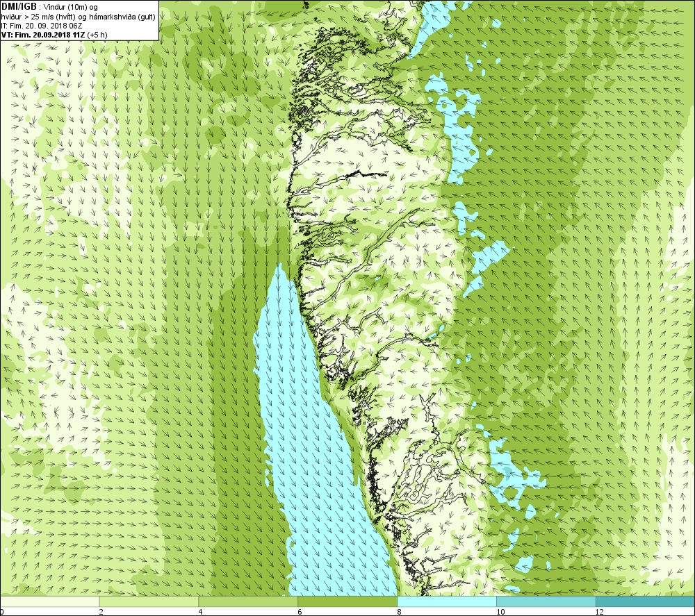Image resolution: width=695 pixels, height=616 pixels.
Task: Click the scale label '6'
Action: (x=300, y=612)
